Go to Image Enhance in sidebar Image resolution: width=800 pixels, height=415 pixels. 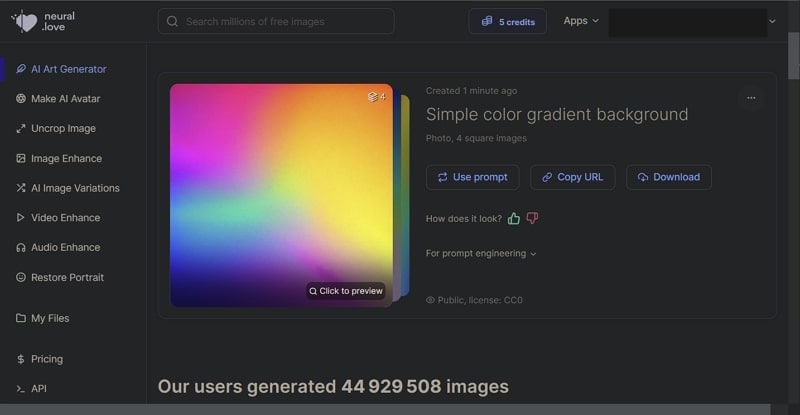click(x=66, y=158)
